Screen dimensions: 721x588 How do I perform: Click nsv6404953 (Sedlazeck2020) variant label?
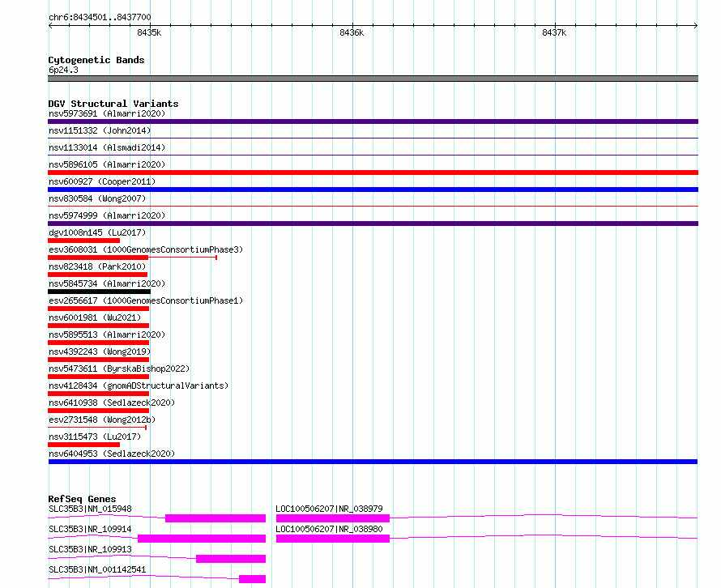[112, 454]
